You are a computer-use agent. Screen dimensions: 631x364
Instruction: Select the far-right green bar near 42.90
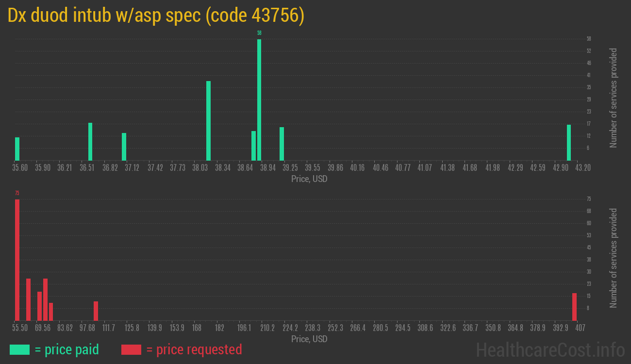tap(569, 142)
